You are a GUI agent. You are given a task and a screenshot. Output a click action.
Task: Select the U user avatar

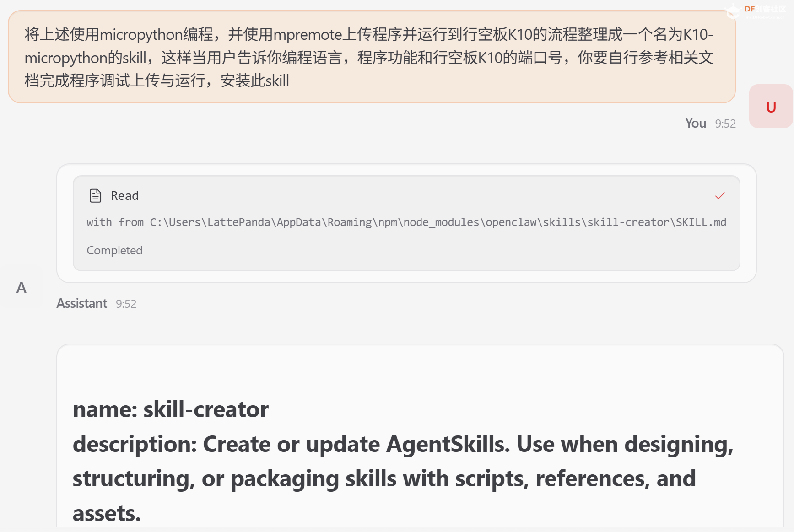pos(770,106)
